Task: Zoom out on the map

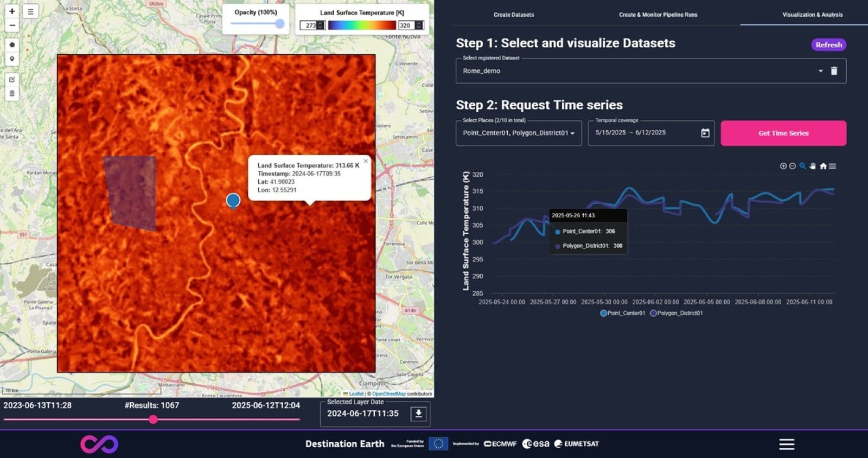Action: tap(12, 25)
